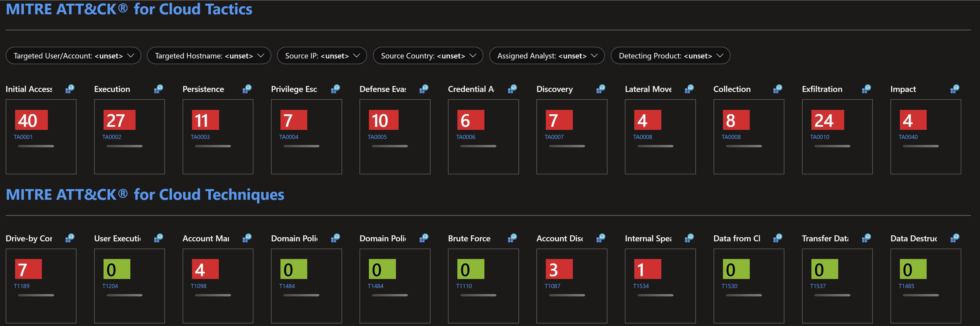Expand the Targeted User/Account filter dropdown

coord(73,56)
